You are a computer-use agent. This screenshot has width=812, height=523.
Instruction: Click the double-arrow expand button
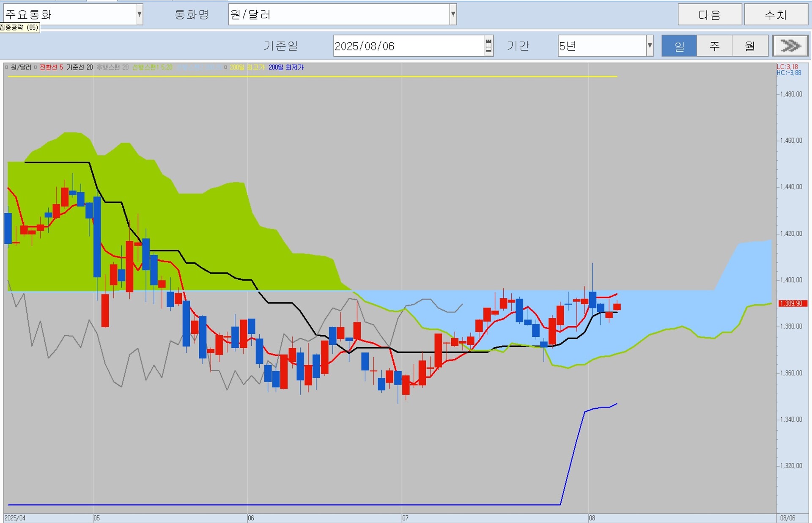tap(790, 46)
